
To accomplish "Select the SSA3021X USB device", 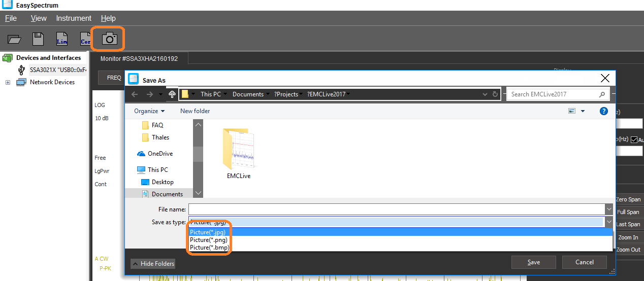I will click(x=57, y=69).
